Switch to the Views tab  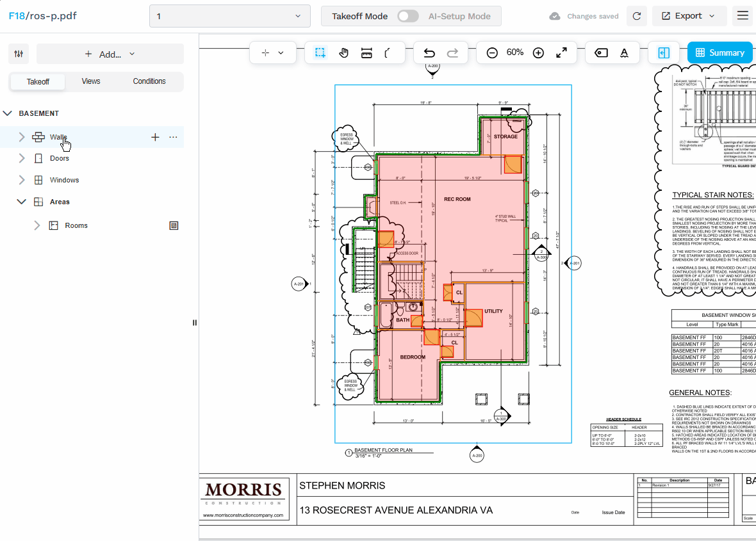tap(91, 81)
